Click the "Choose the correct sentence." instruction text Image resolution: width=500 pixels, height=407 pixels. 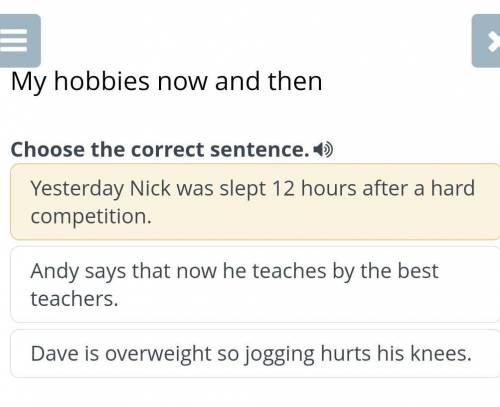(x=160, y=149)
